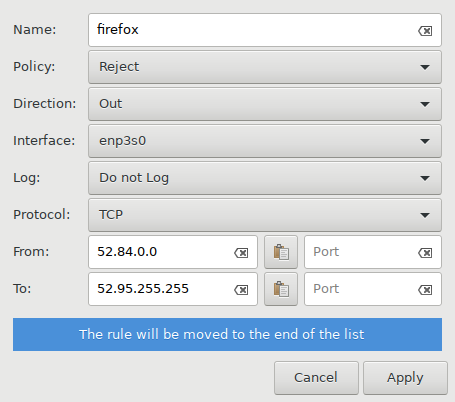Expand the Protocol dropdown showing TCP
The width and height of the screenshot is (455, 402).
pyautogui.click(x=265, y=215)
